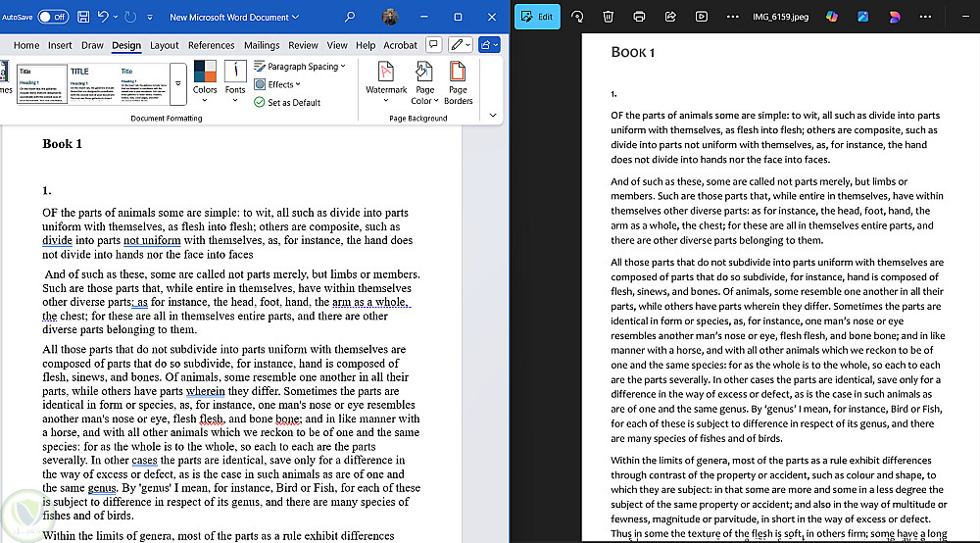Open the Help tab
The width and height of the screenshot is (980, 543).
pyautogui.click(x=366, y=45)
